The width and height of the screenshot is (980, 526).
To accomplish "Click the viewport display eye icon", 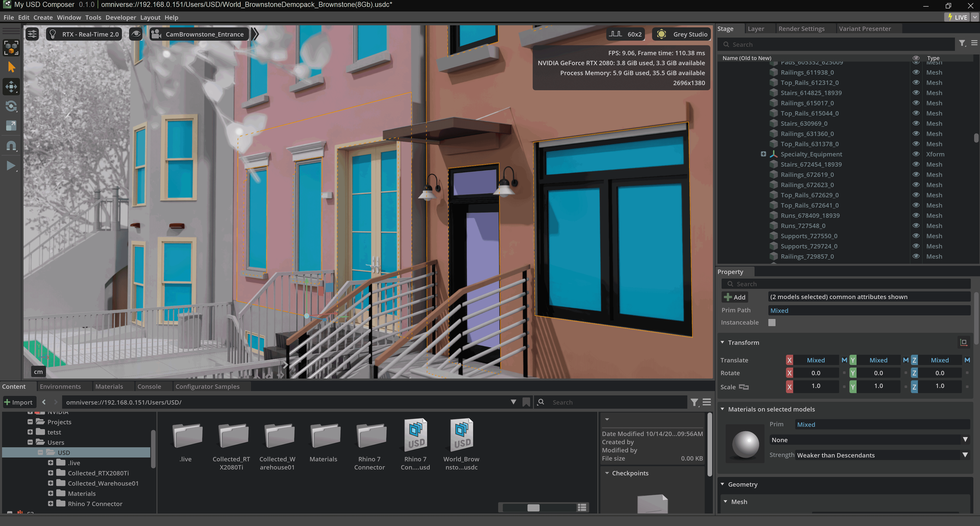I will [136, 34].
